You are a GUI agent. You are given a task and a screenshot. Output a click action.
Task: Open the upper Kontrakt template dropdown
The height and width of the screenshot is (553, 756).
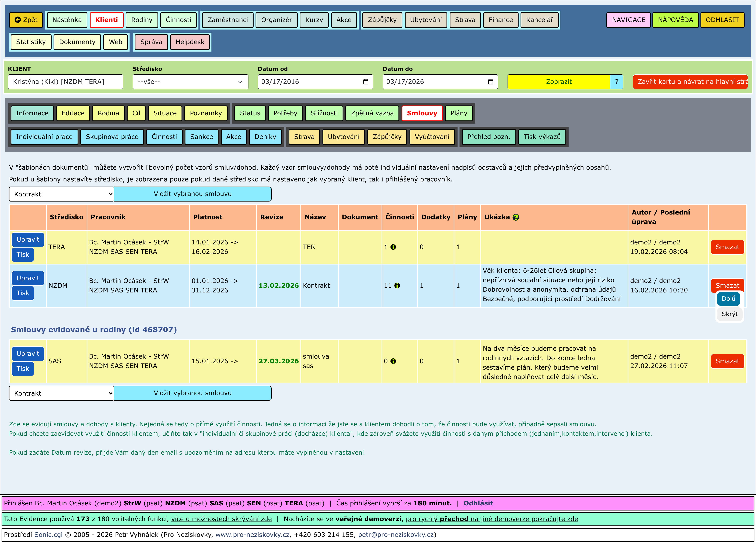(x=62, y=194)
